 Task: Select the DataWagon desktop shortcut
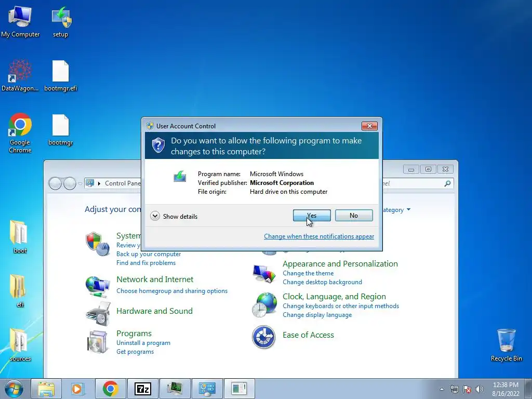point(20,75)
